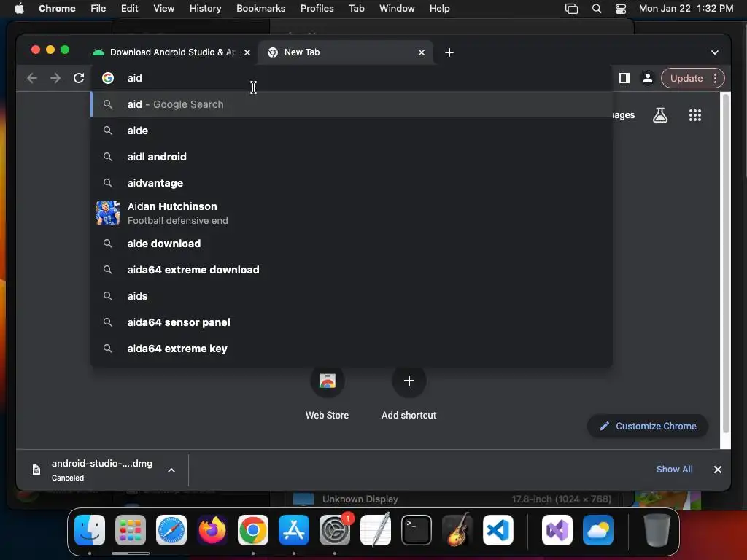
Task: Click the screen mirroring icon in menu bar
Action: click(571, 9)
